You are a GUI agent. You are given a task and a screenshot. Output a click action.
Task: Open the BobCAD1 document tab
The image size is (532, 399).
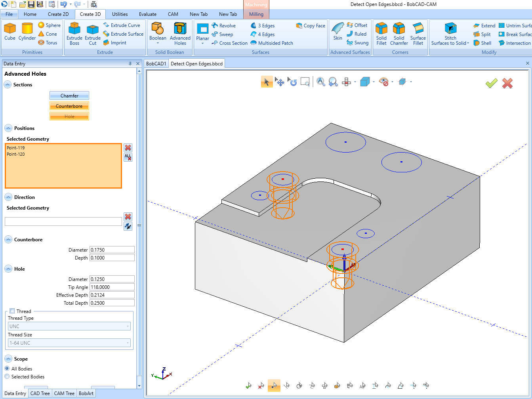pyautogui.click(x=156, y=63)
